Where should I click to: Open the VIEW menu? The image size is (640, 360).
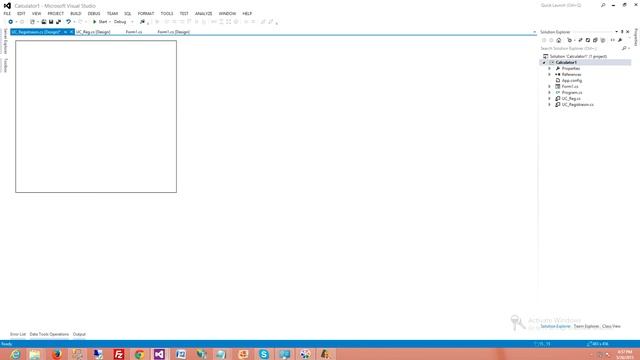click(36, 13)
